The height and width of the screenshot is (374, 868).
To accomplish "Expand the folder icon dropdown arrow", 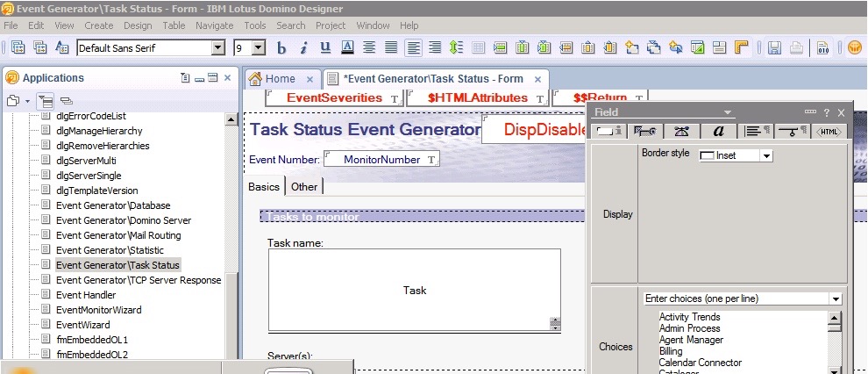I will tap(27, 102).
